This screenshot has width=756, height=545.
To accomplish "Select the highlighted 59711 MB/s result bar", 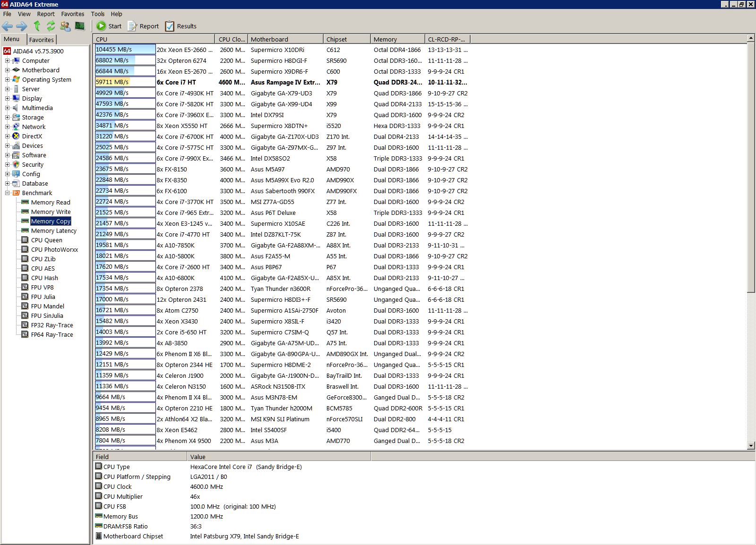I will [x=125, y=82].
